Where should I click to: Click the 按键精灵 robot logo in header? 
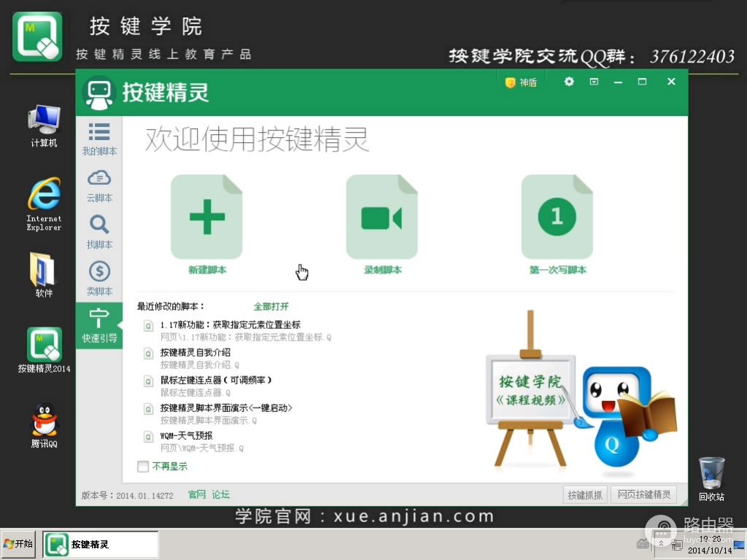click(x=99, y=93)
